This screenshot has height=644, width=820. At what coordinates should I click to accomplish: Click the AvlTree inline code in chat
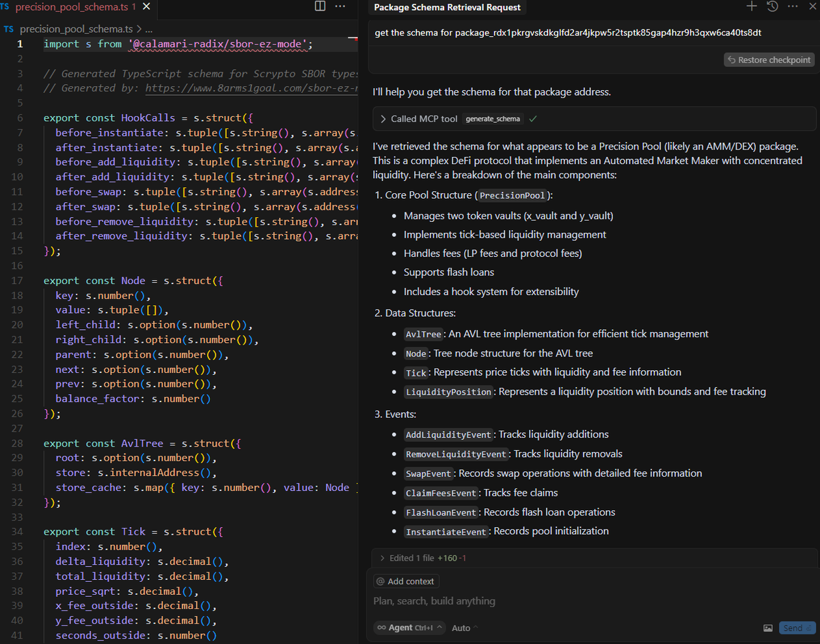pos(424,334)
